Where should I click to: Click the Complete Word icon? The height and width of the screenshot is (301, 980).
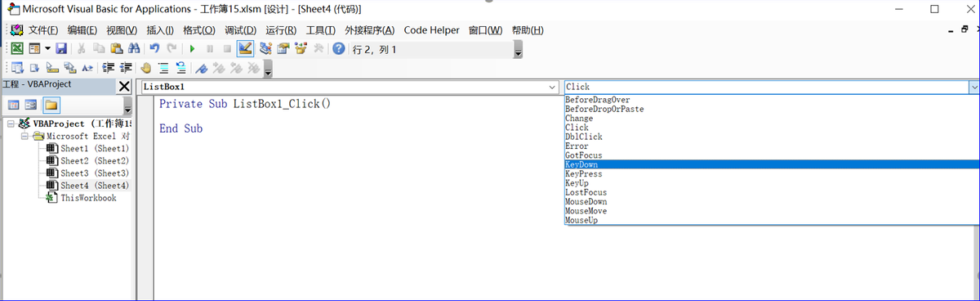[x=87, y=69]
